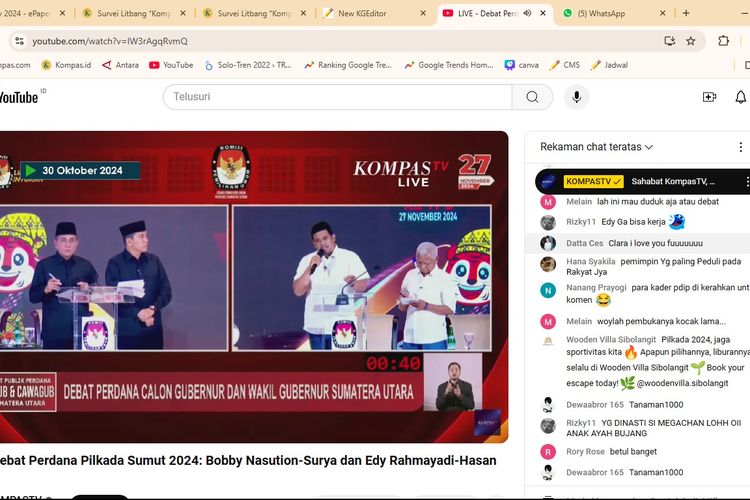Click the 'Clara i love you fuuuuuuu' message
This screenshot has height=500, width=750.
click(x=655, y=243)
